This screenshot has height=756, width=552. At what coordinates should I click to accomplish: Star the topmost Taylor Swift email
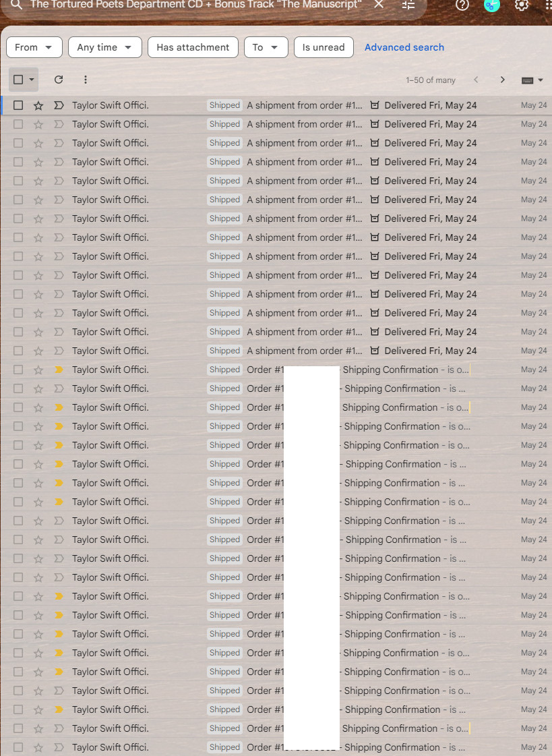38,105
